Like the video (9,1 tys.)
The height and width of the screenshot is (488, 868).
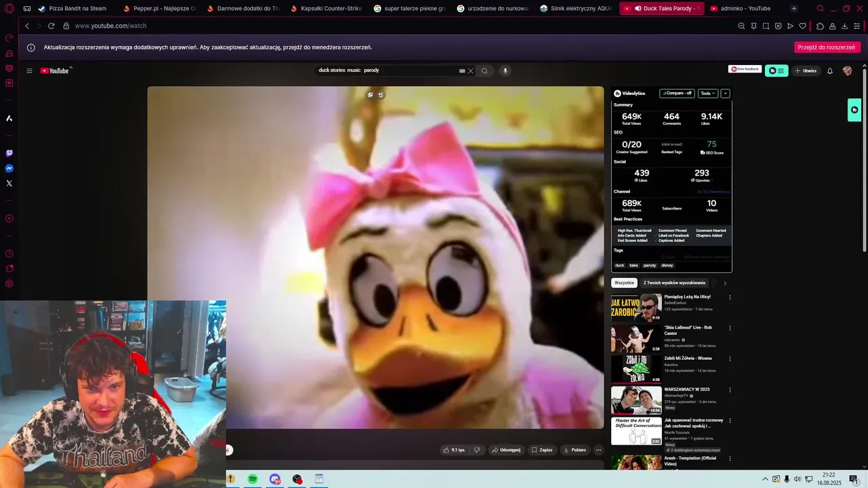click(454, 450)
